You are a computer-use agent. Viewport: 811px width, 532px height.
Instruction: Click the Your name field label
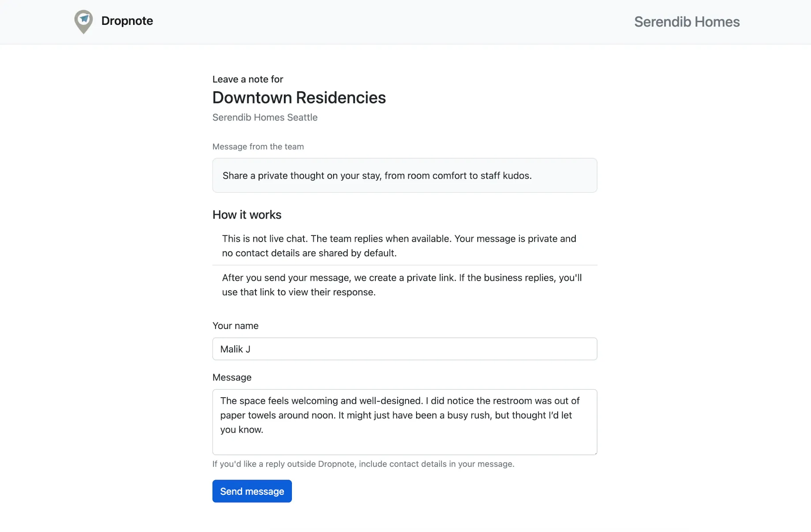(235, 326)
